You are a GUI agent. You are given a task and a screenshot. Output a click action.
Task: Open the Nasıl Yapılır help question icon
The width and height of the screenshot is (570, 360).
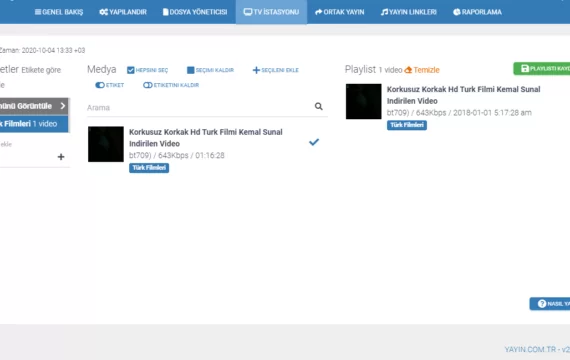click(x=542, y=304)
